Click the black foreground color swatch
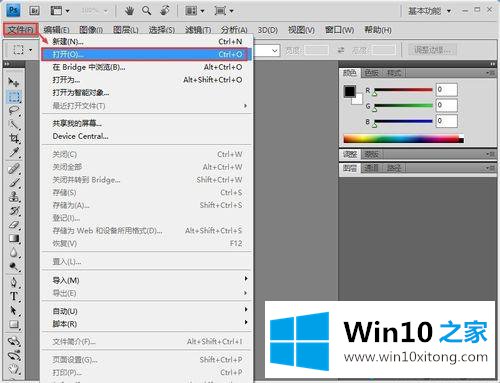This screenshot has height=383, width=500. tap(350, 91)
